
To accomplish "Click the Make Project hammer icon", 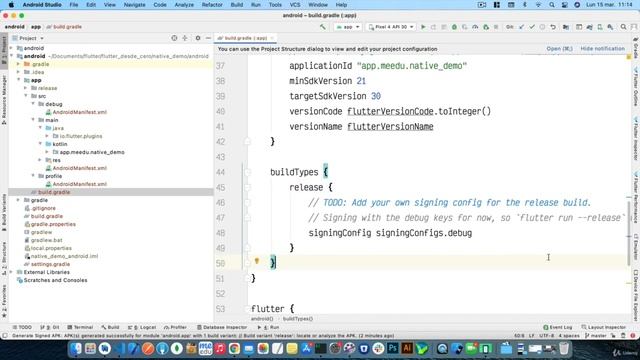I will pyautogui.click(x=323, y=27).
